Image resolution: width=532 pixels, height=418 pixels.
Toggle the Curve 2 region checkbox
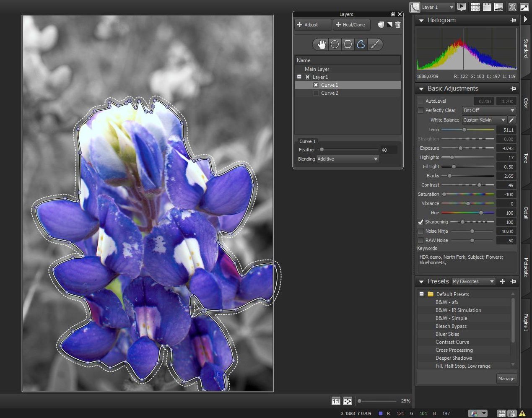coord(316,93)
